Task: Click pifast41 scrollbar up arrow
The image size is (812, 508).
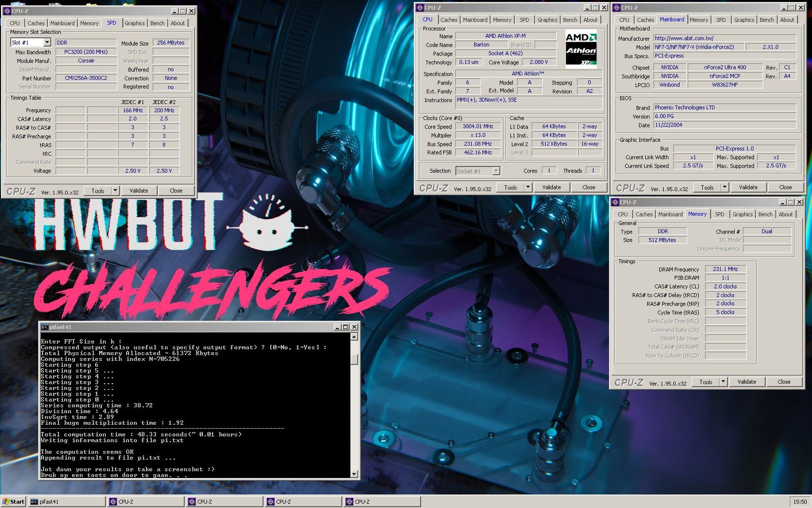Action: 354,337
